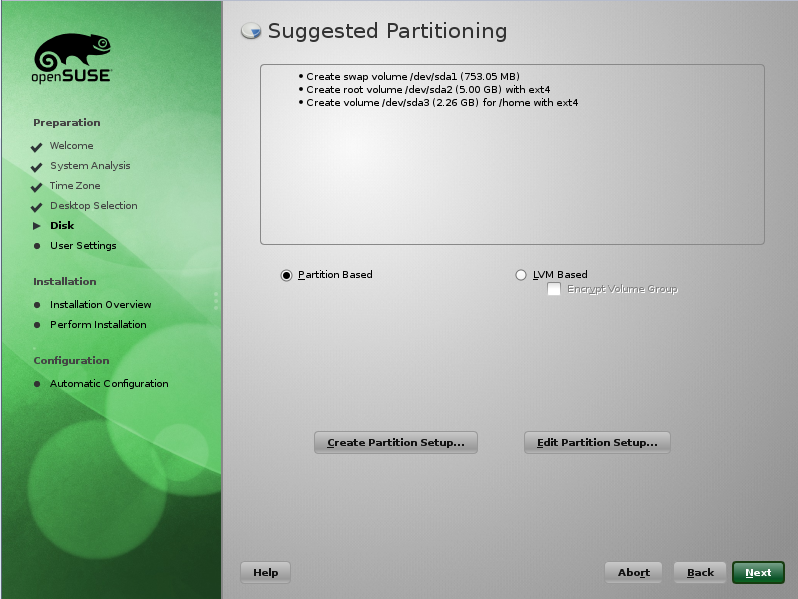The width and height of the screenshot is (798, 599).
Task: Click the Help button
Action: [x=266, y=573]
